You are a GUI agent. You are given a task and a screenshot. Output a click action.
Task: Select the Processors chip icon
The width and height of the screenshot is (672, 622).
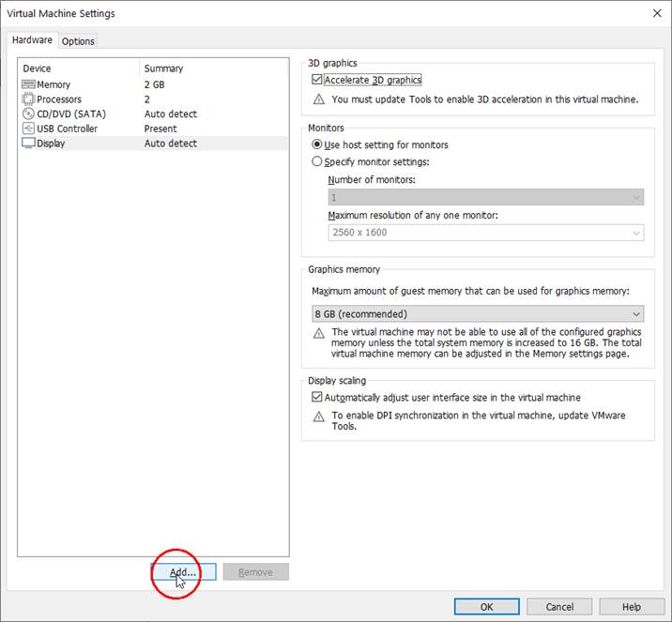click(x=28, y=99)
